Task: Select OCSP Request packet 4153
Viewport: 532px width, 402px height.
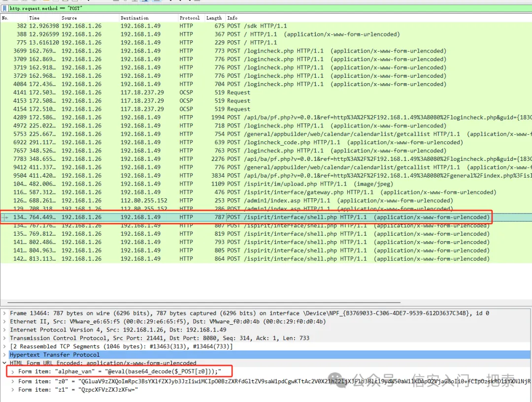Action: [266, 101]
